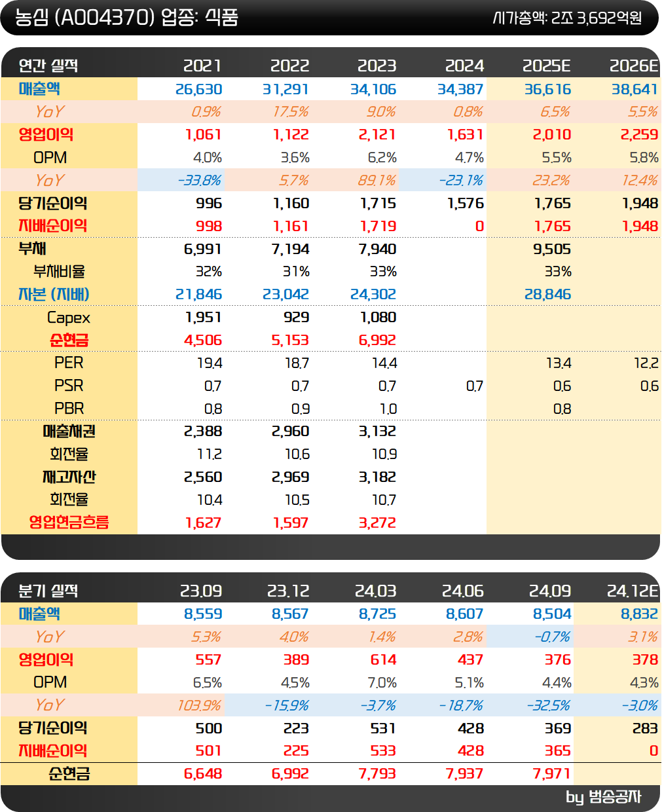Select annual revenue value 26,630

(199, 89)
